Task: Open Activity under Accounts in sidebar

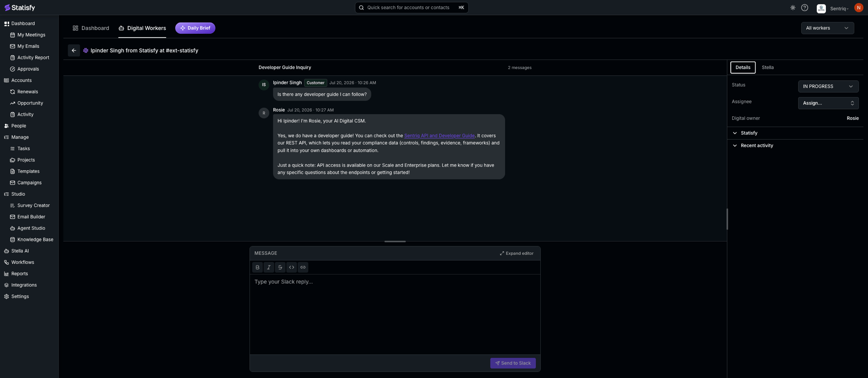Action: pos(25,115)
